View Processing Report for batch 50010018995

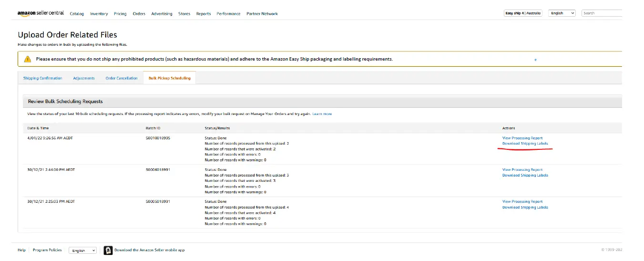522,138
